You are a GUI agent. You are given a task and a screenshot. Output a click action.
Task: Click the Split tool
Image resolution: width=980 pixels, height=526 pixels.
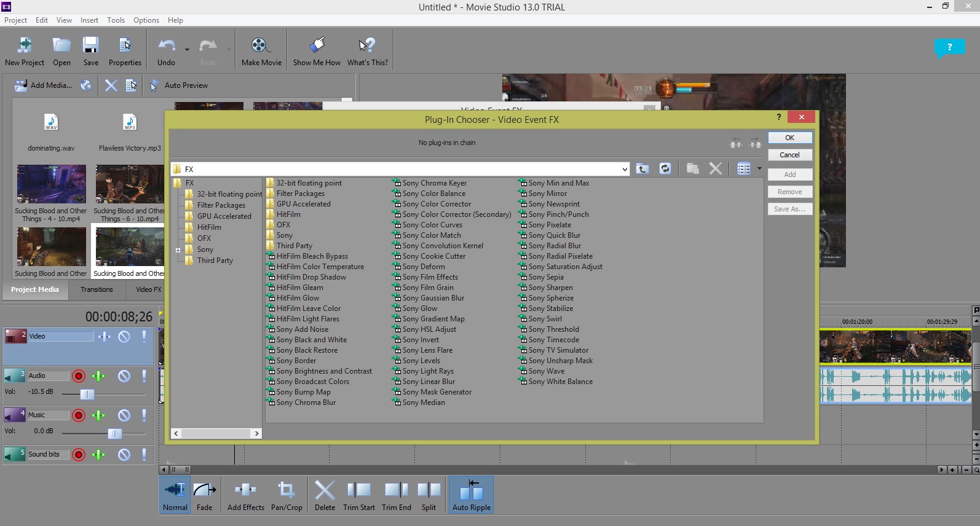429,495
